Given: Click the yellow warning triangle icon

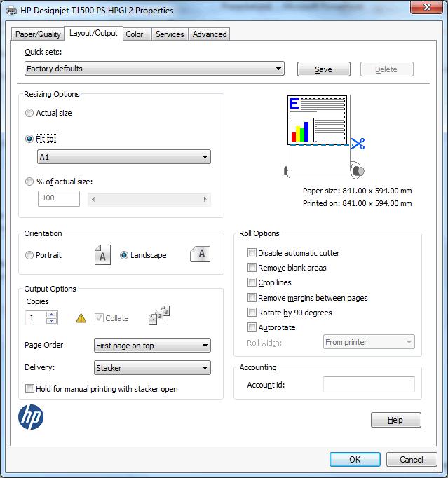Looking at the screenshot, I should coord(81,318).
